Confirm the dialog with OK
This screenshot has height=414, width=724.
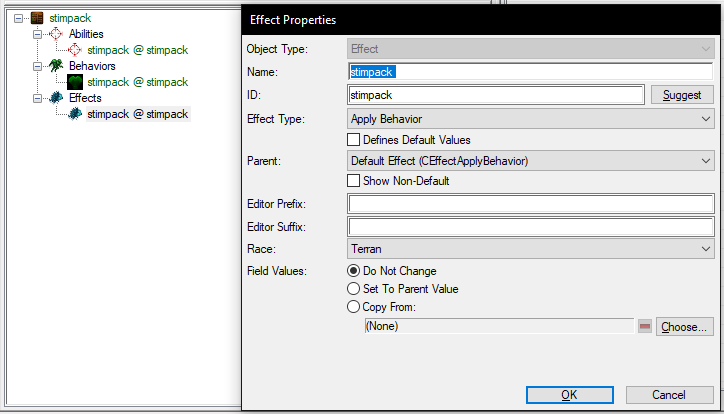(x=568, y=395)
